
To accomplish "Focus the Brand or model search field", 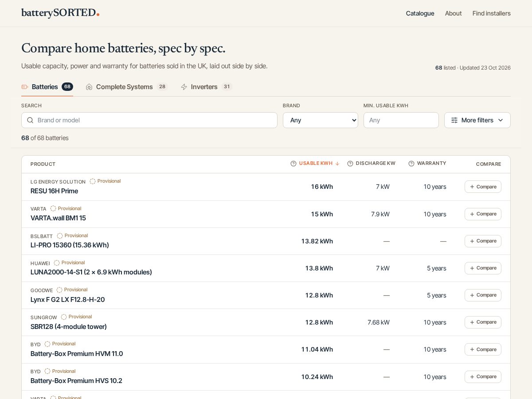I will click(x=149, y=120).
